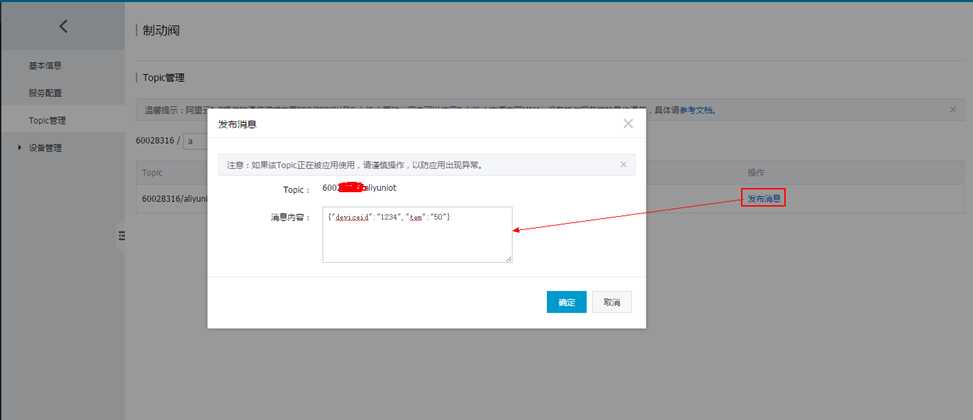Click the resize grip of message textarea
This screenshot has height=420, width=973.
click(509, 259)
